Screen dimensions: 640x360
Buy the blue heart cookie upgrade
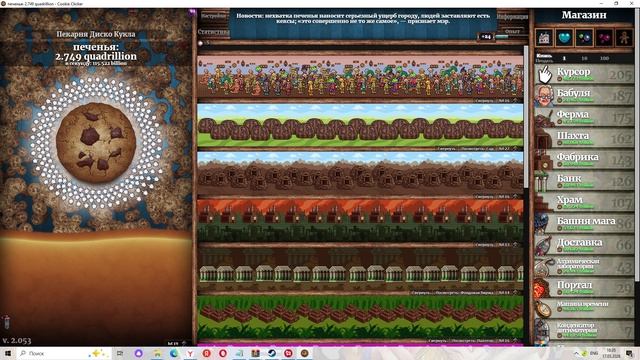[x=564, y=38]
